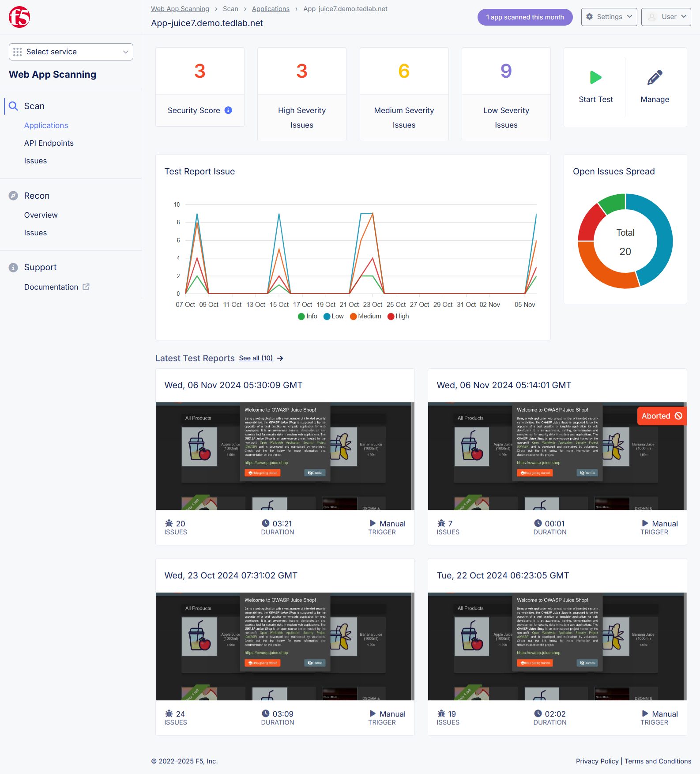
Task: Click the Support info icon in sidebar
Action: (x=13, y=268)
